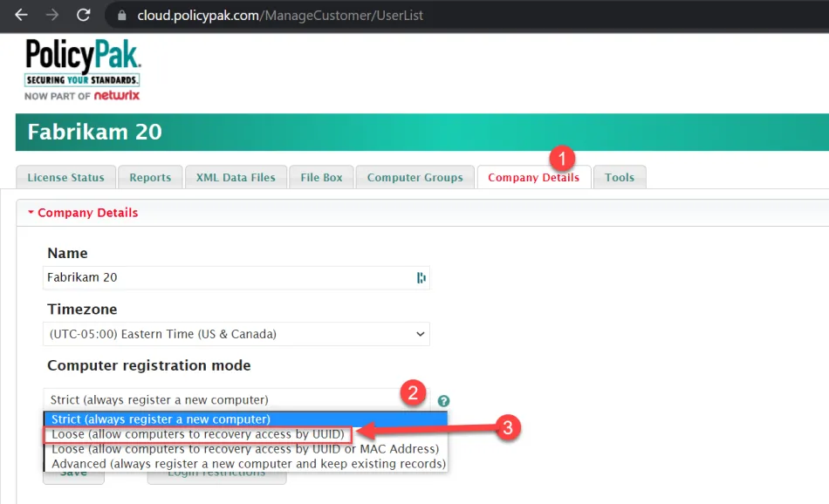Screen dimensions: 829x504
Task: Click the green help question mark icon
Action: click(x=443, y=401)
